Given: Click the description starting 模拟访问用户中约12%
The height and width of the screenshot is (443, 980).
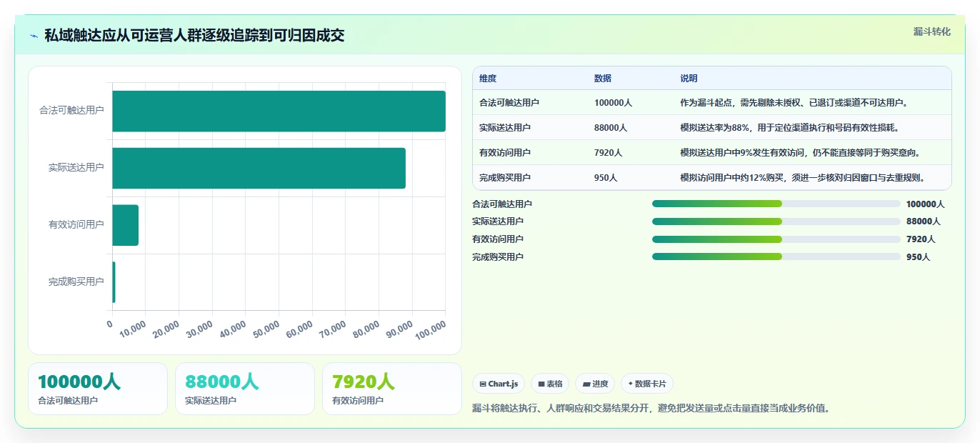Looking at the screenshot, I should pyautogui.click(x=804, y=178).
